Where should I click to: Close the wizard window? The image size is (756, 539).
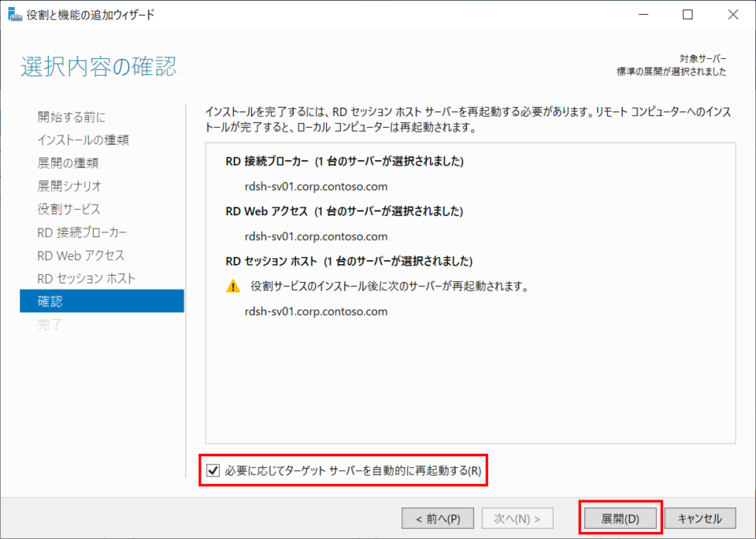(x=733, y=14)
